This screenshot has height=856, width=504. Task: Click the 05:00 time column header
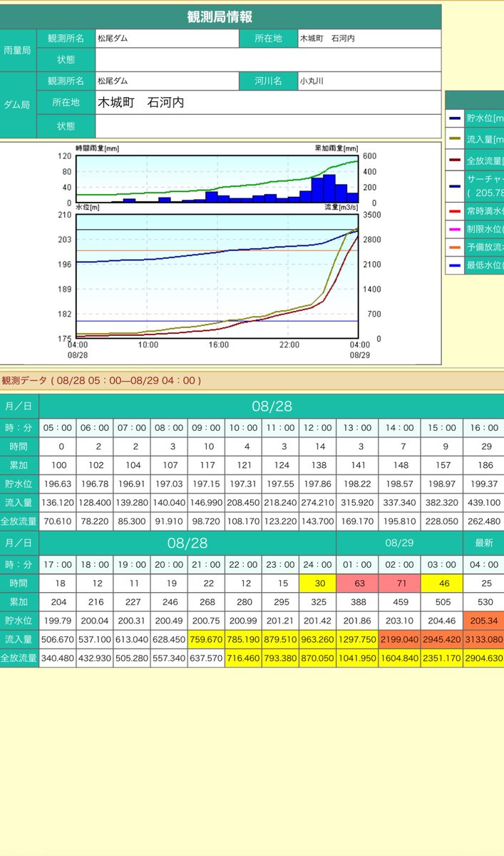(x=58, y=428)
